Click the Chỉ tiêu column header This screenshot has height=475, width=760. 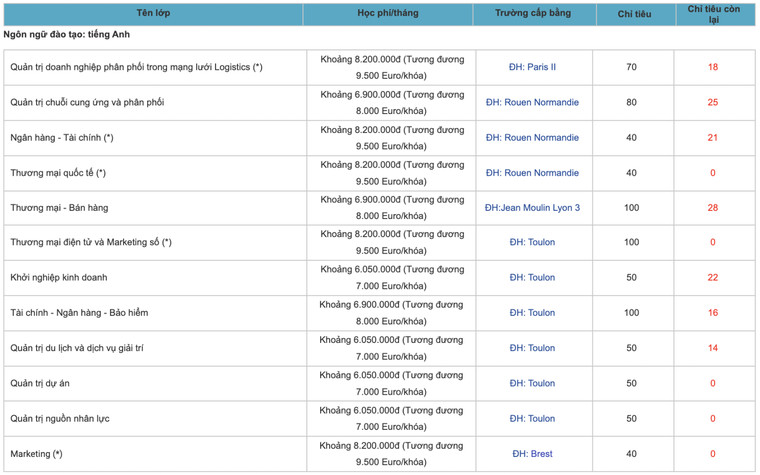pos(631,14)
